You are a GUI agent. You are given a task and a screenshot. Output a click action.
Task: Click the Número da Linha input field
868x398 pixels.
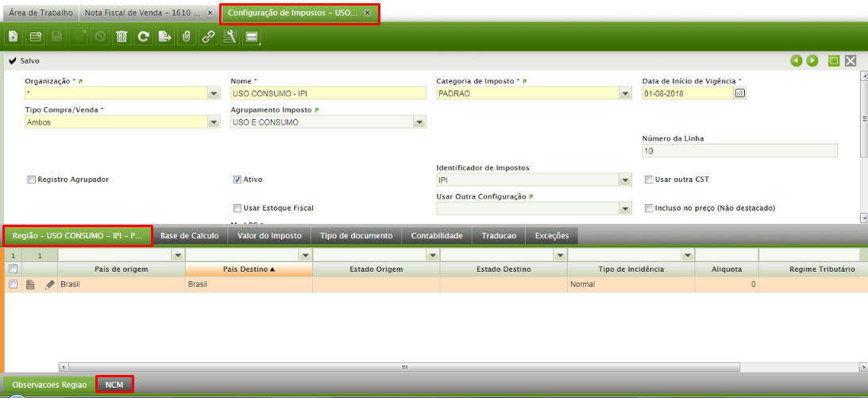click(739, 151)
